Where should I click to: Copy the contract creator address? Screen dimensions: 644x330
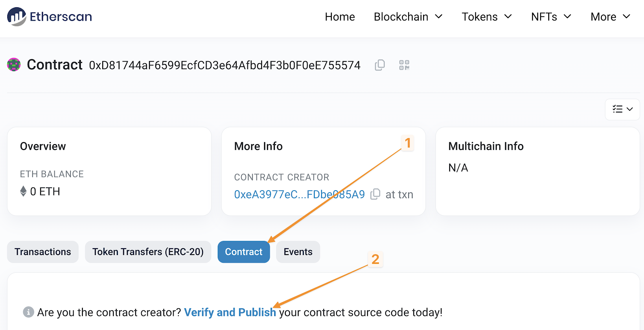pos(375,194)
